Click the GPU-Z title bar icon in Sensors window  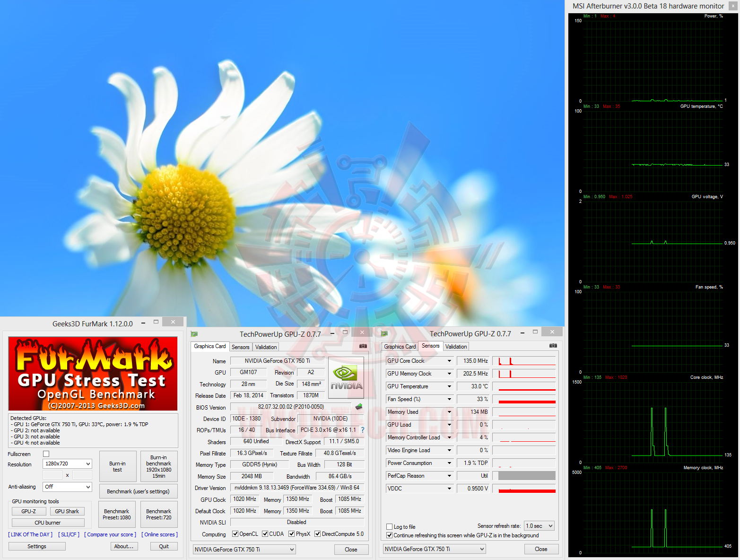(x=384, y=334)
